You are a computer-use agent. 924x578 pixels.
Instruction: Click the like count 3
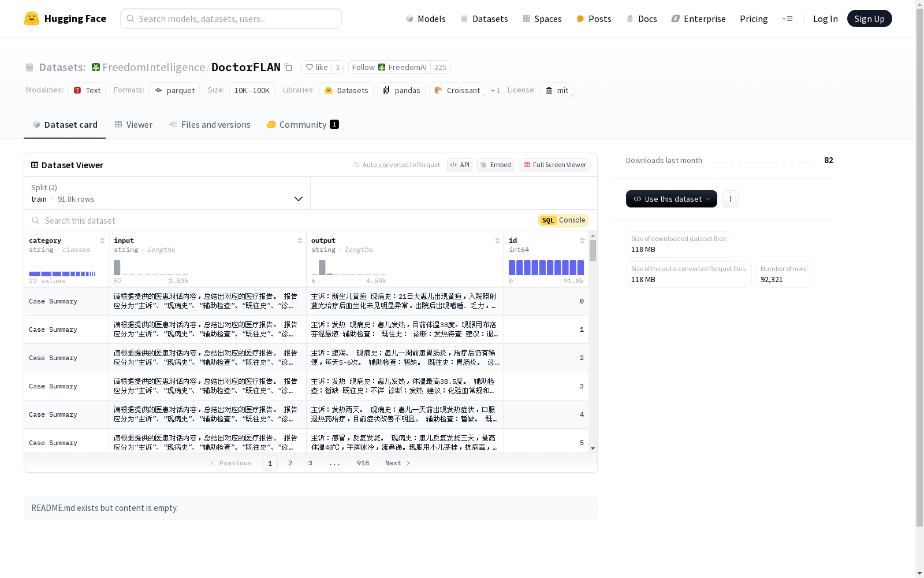338,67
